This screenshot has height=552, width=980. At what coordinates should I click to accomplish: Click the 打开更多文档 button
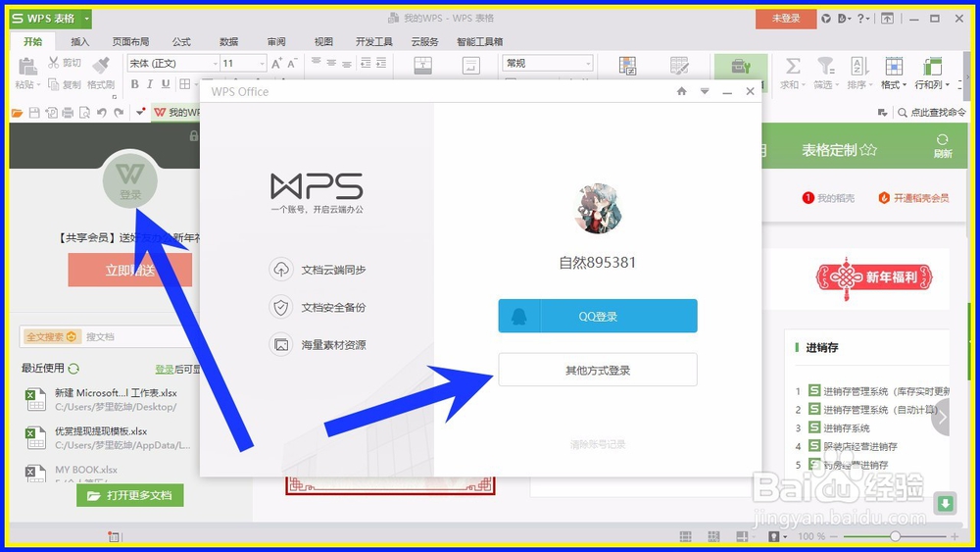pos(130,495)
